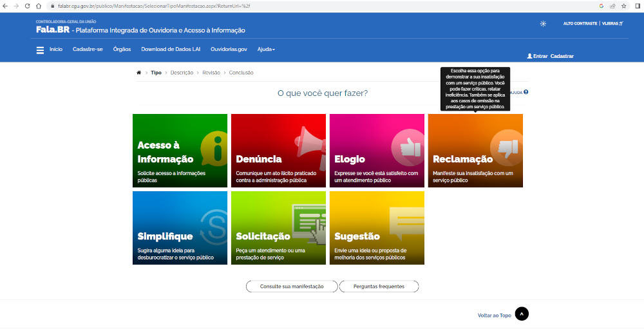Click Consulte sua manifestação button

pyautogui.click(x=292, y=287)
